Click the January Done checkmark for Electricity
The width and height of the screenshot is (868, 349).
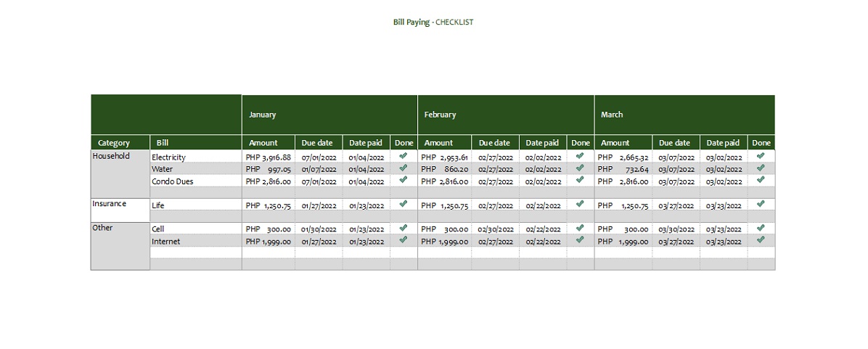pyautogui.click(x=404, y=156)
